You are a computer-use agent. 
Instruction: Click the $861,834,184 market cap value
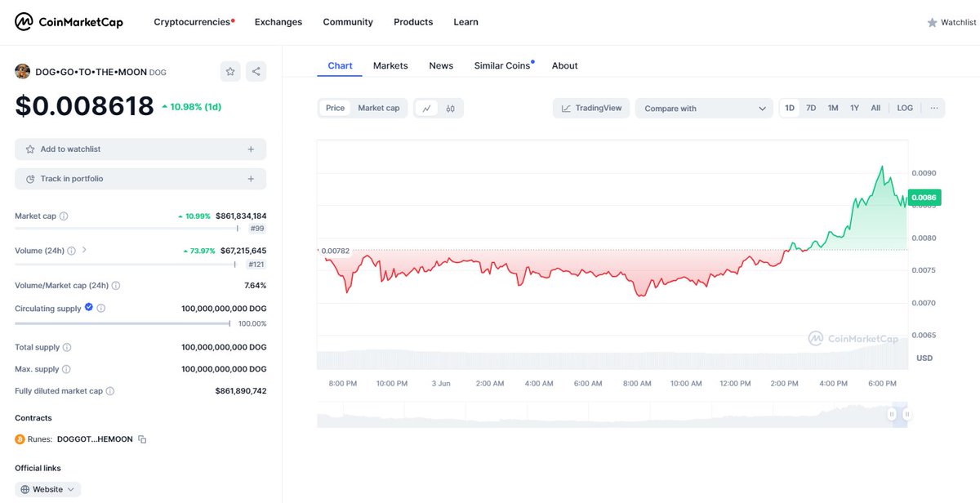pos(241,216)
